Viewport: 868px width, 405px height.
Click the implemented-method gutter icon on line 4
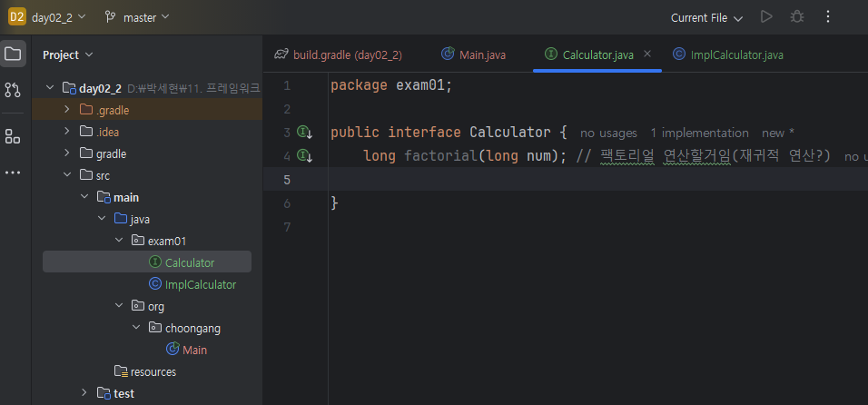click(x=305, y=156)
